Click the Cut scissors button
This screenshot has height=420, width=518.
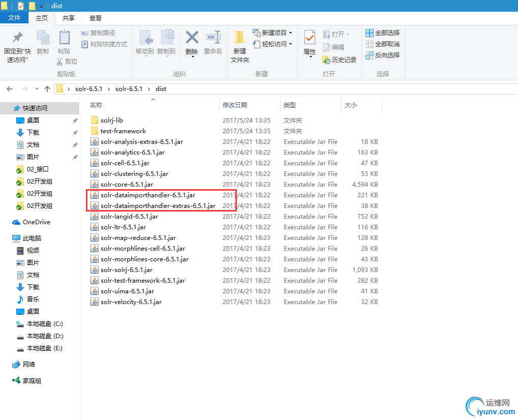point(67,62)
